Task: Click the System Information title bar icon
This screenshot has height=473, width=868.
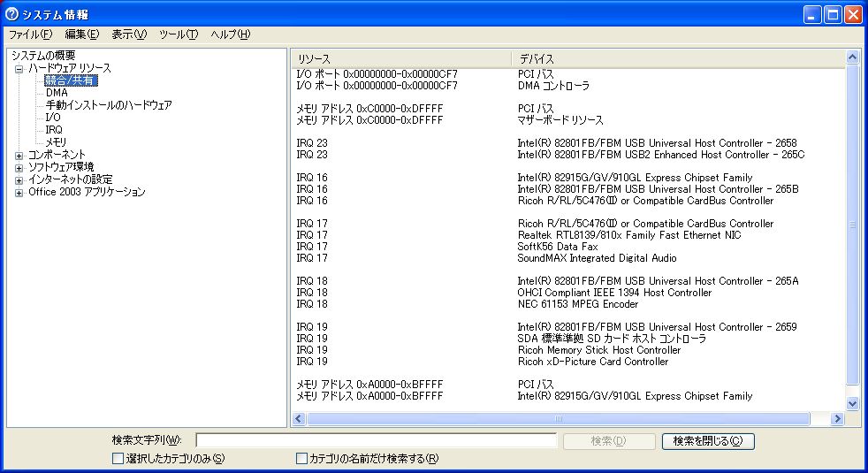Action: tap(11, 14)
